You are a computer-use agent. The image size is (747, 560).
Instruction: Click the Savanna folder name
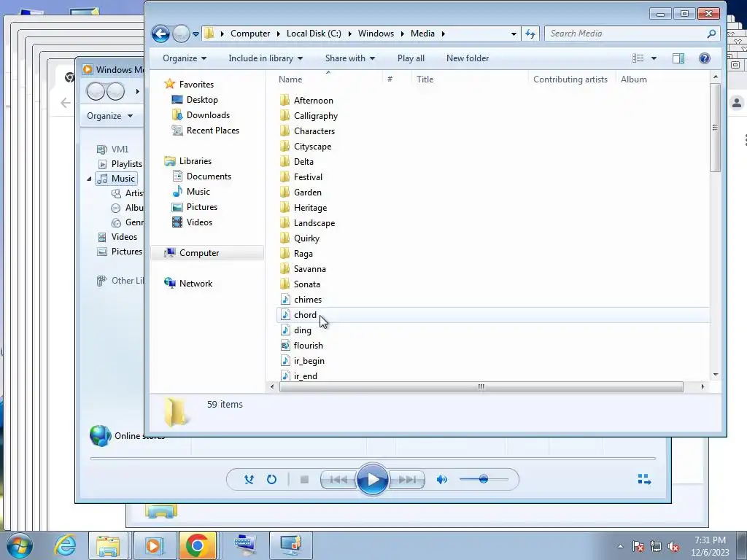(x=309, y=269)
